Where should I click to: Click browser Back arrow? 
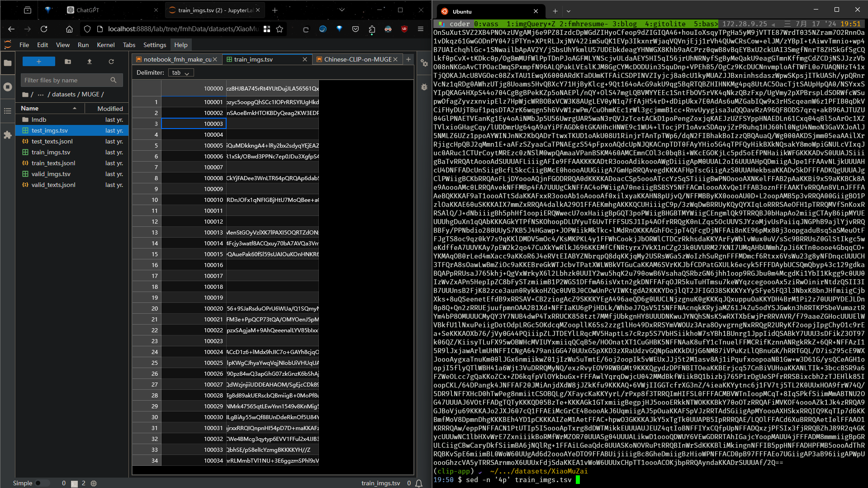pos(11,29)
